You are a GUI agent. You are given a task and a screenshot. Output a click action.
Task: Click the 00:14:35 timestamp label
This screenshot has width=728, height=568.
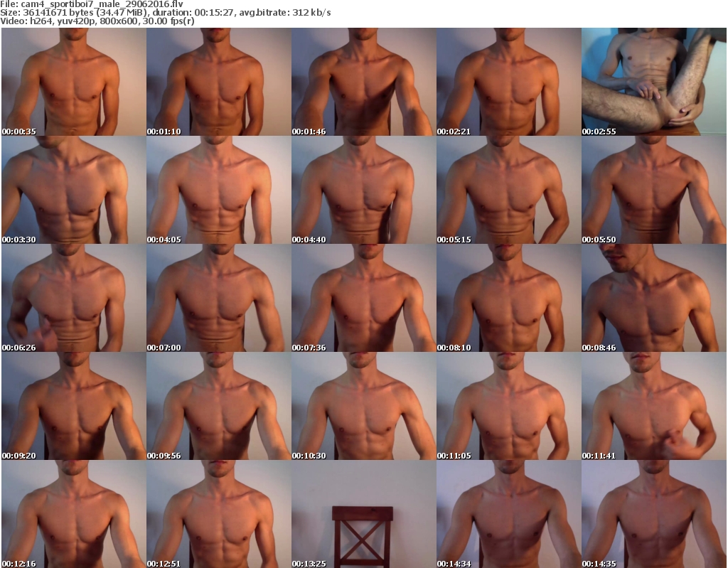click(599, 564)
